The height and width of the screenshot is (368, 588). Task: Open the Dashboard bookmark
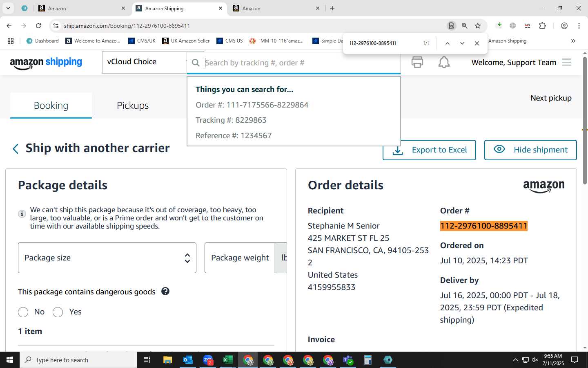point(42,41)
